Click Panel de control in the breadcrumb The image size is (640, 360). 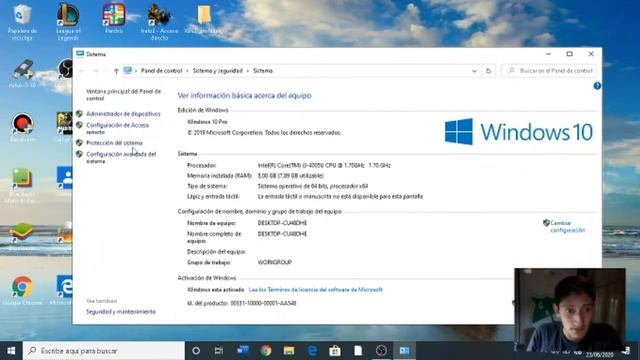click(x=161, y=71)
